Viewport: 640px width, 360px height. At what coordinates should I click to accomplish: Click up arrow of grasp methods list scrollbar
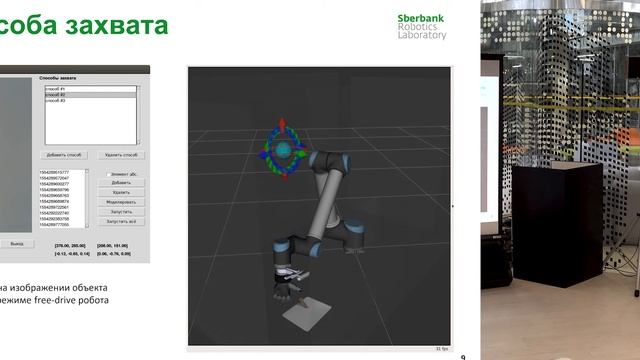(x=138, y=87)
